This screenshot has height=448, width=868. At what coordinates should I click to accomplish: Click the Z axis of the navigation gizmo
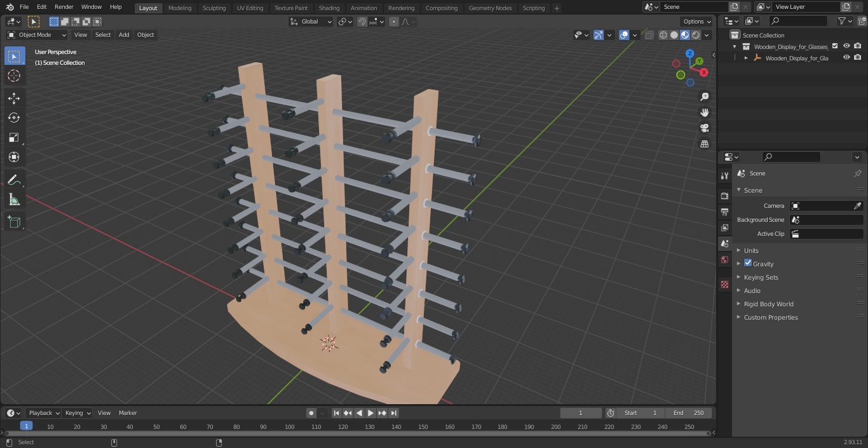[690, 54]
